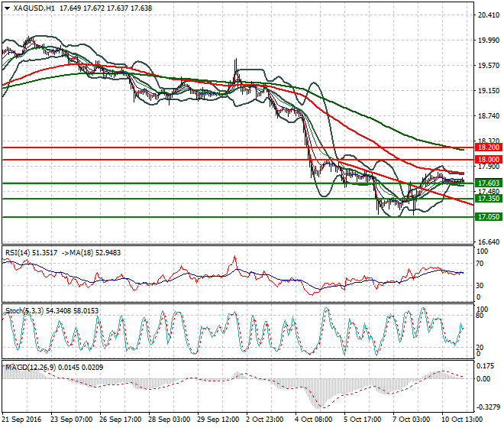The width and height of the screenshot is (504, 428).
Task: Click the 19.150 price axis value
Action: [x=489, y=91]
